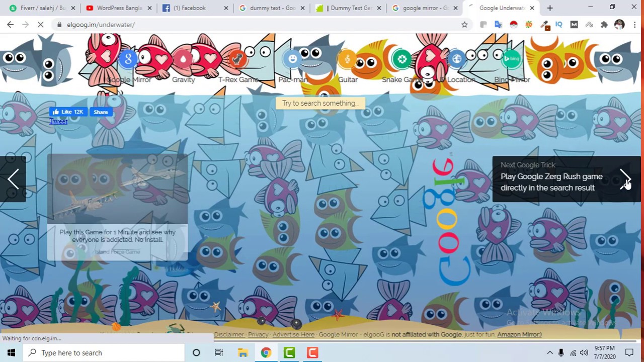Close the Google Underwater tab
Image resolution: width=644 pixels, height=362 pixels.
532,8
